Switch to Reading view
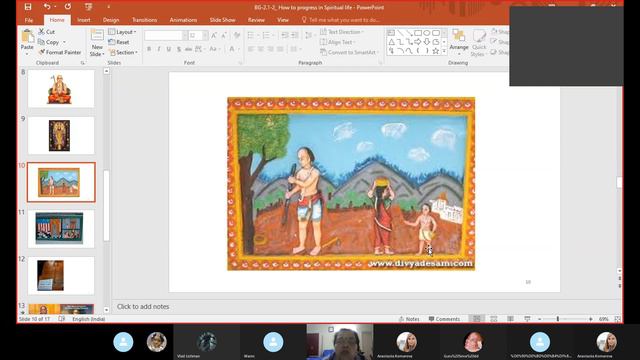 (x=510, y=319)
